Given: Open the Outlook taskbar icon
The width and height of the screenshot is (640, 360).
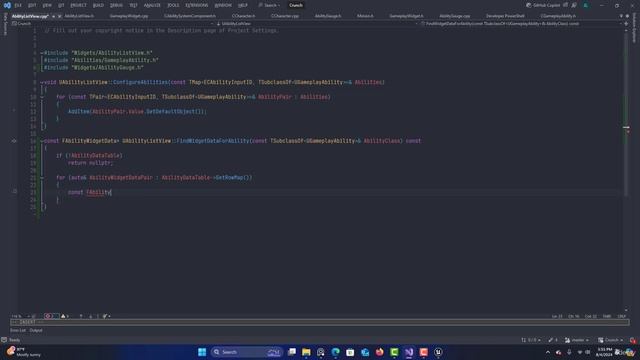Looking at the screenshot, I should pos(365,352).
